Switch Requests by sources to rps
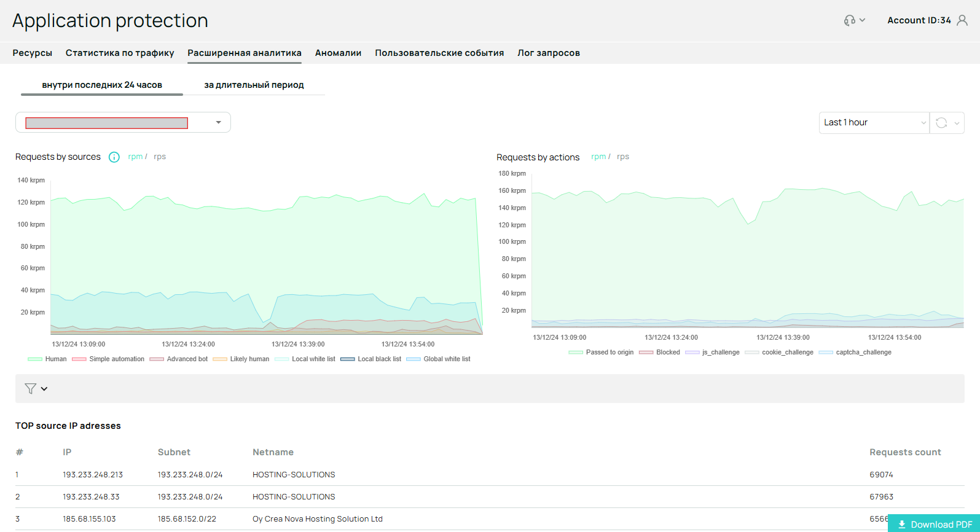 (160, 157)
